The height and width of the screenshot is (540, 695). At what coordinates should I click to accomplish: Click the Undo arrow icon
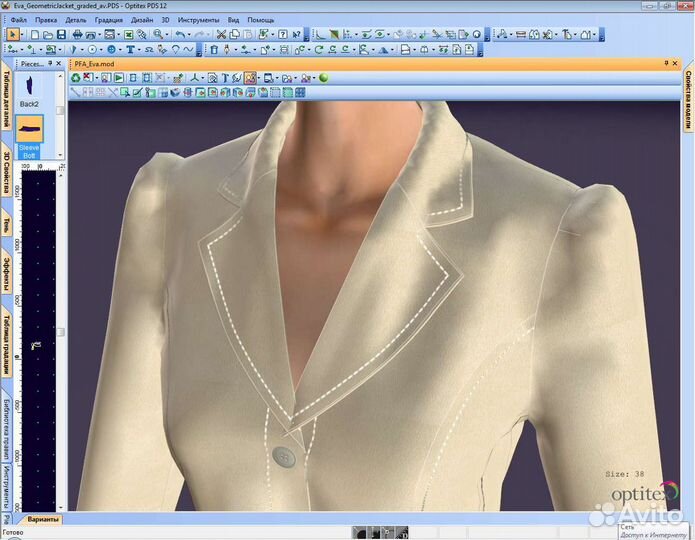[x=179, y=34]
